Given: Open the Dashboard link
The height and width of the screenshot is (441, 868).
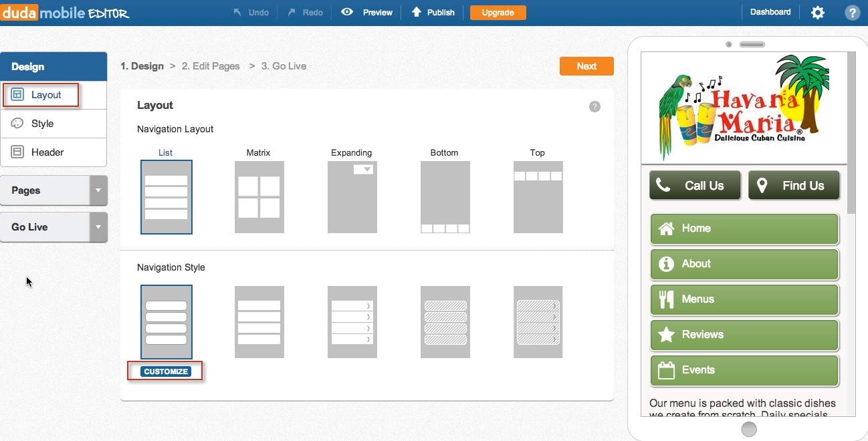Looking at the screenshot, I should [x=770, y=12].
